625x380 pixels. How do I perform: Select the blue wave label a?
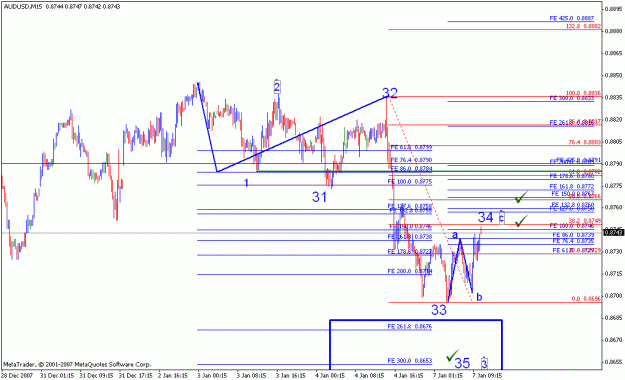tap(455, 235)
